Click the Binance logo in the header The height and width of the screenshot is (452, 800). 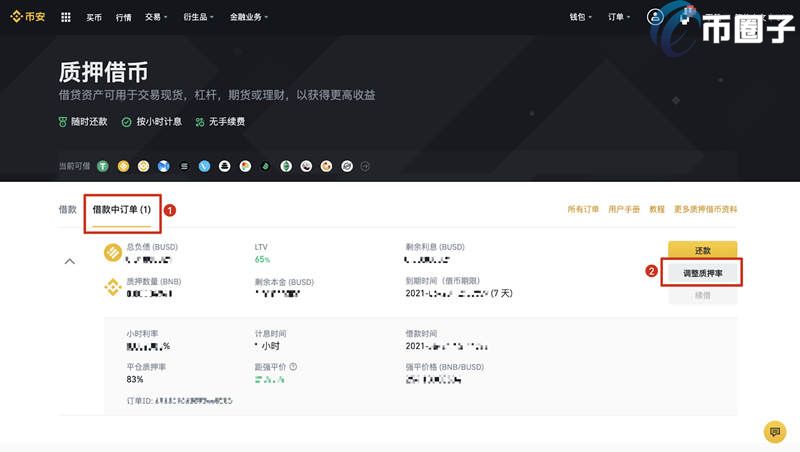(28, 17)
